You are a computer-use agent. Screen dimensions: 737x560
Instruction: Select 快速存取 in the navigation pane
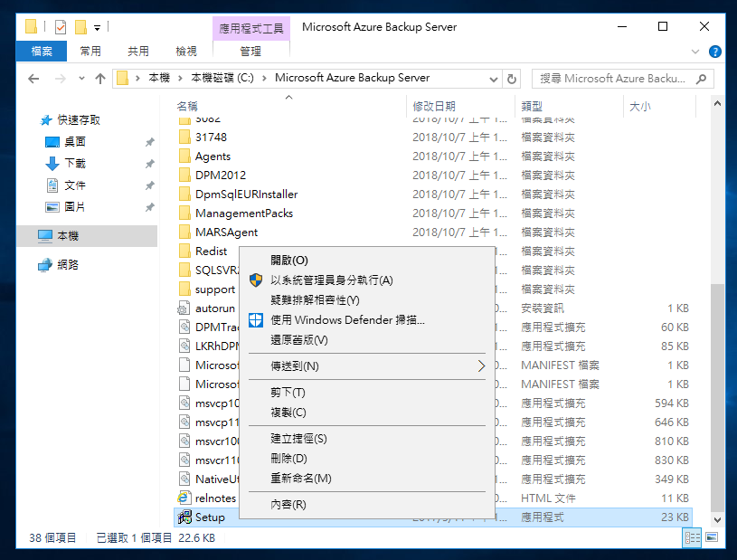[79, 120]
